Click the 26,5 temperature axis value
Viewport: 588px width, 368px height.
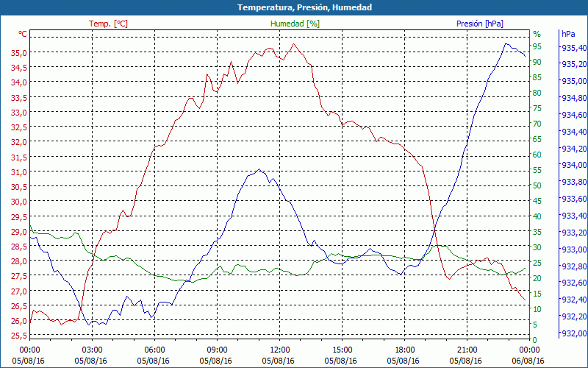[x=18, y=306]
